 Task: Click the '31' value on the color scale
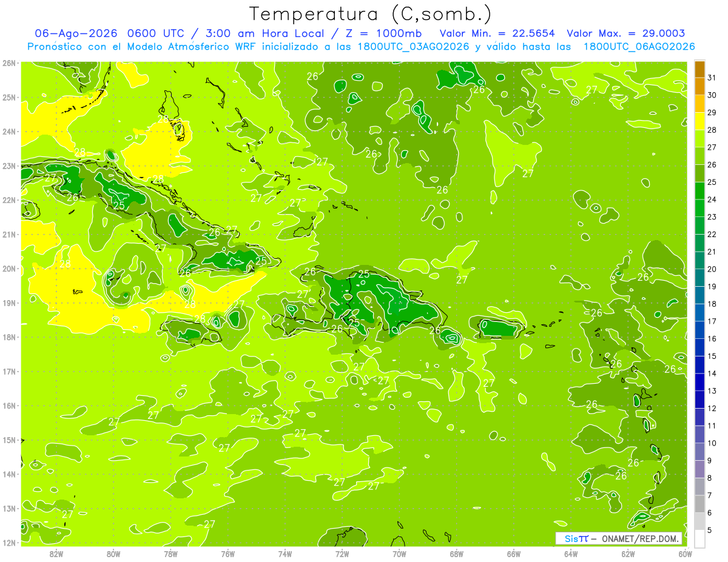coord(712,78)
